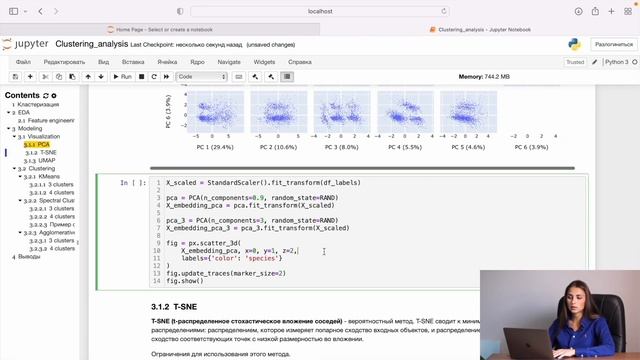The height and width of the screenshot is (360, 640).
Task: Open a new Safari tab
Action: pos(611,11)
